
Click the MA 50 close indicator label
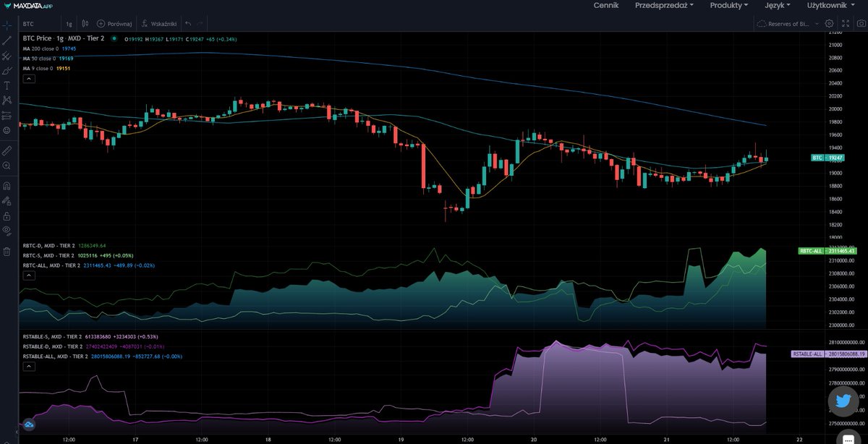pos(38,58)
